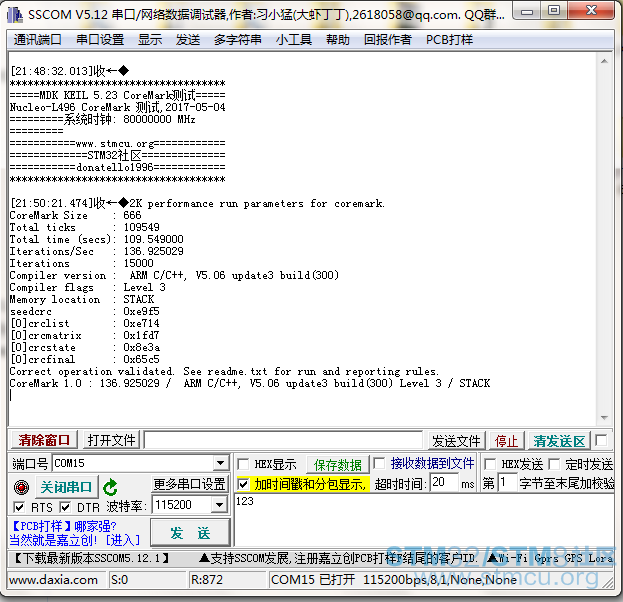Click the Compiler flags Level 3 line
Screen dimensions: 623x602
(87, 287)
